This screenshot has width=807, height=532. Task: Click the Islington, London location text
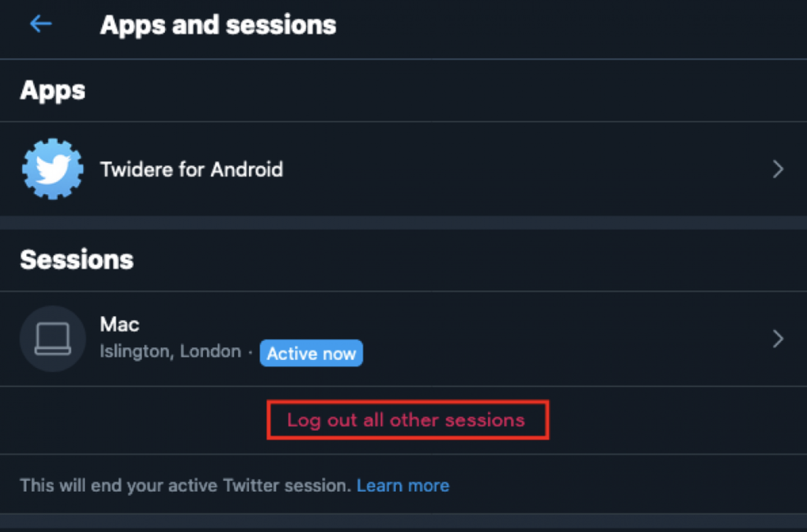point(170,352)
